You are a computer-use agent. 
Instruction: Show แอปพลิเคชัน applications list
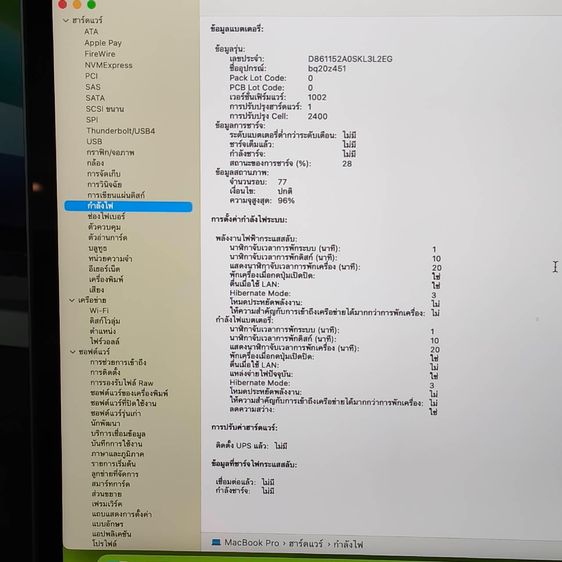click(x=111, y=534)
